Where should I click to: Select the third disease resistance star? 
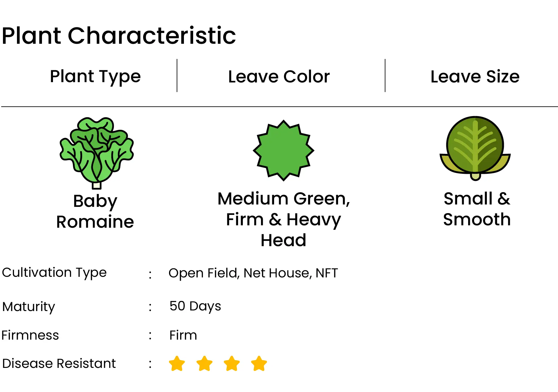point(232,363)
